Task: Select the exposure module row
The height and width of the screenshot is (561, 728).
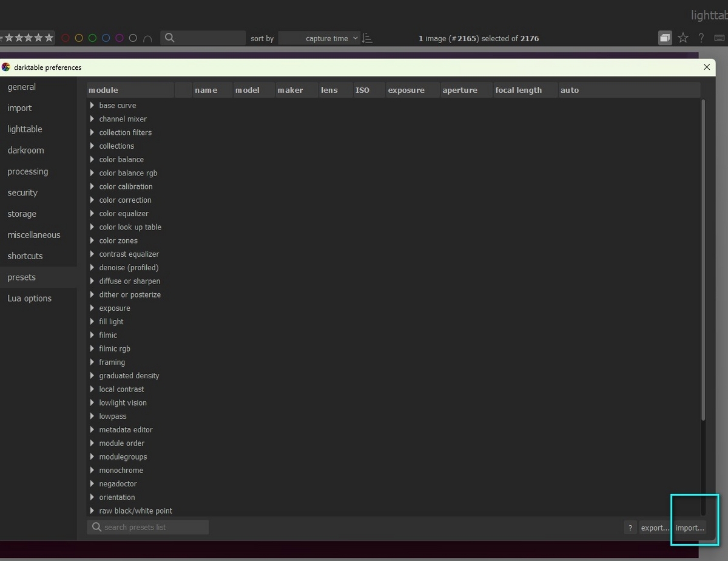Action: pos(393,308)
